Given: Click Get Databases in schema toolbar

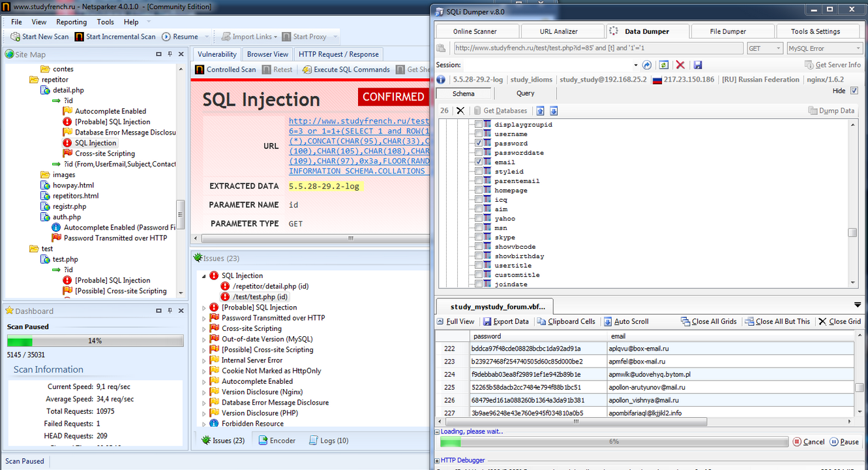Looking at the screenshot, I should click(x=500, y=110).
